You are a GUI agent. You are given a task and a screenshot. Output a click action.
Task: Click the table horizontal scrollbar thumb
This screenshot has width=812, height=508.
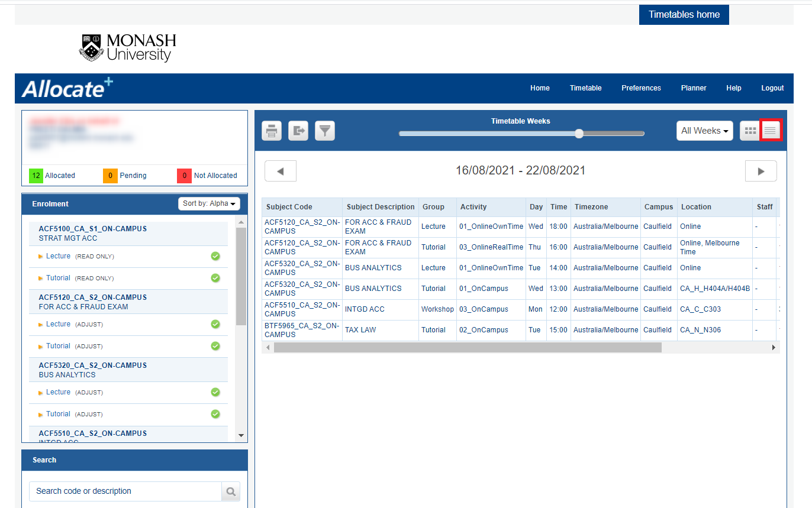(x=468, y=348)
